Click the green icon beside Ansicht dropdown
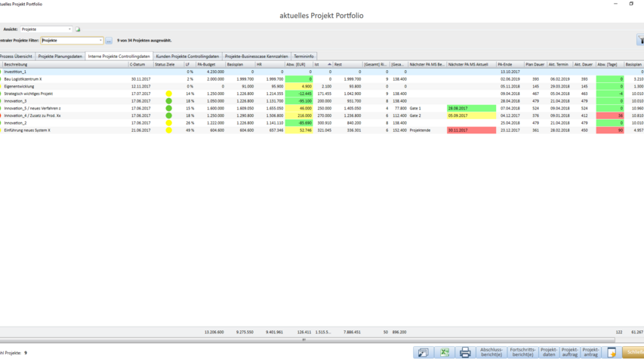This screenshot has height=362, width=644. (78, 29)
